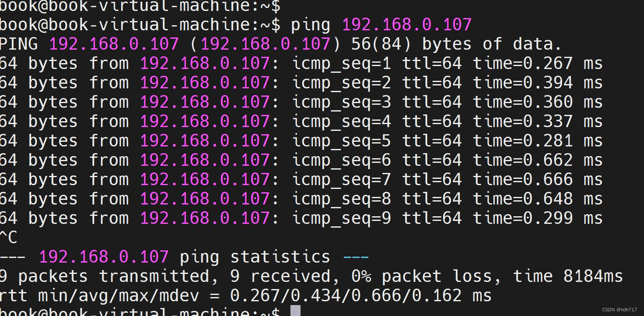
Task: Select the icmp_seq=6 time=0.662 ms line
Action: pos(301,160)
